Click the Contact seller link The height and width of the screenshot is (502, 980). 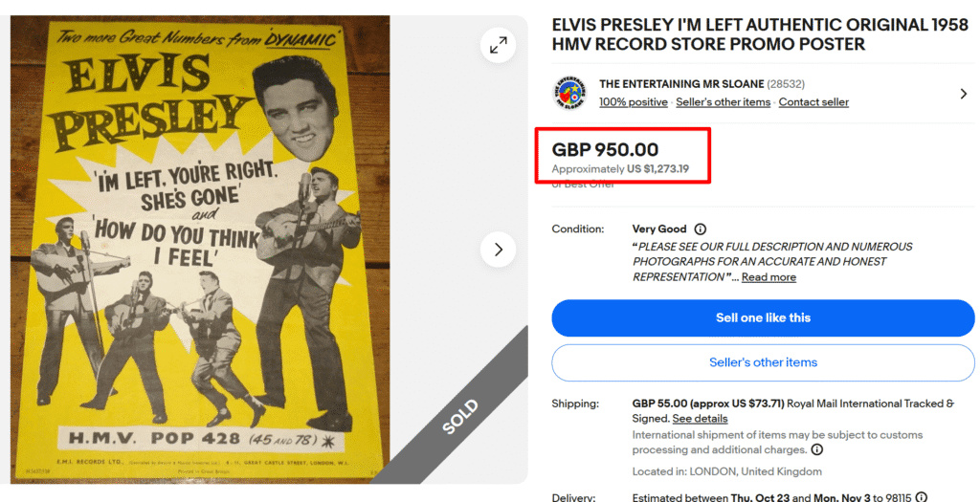pos(813,102)
